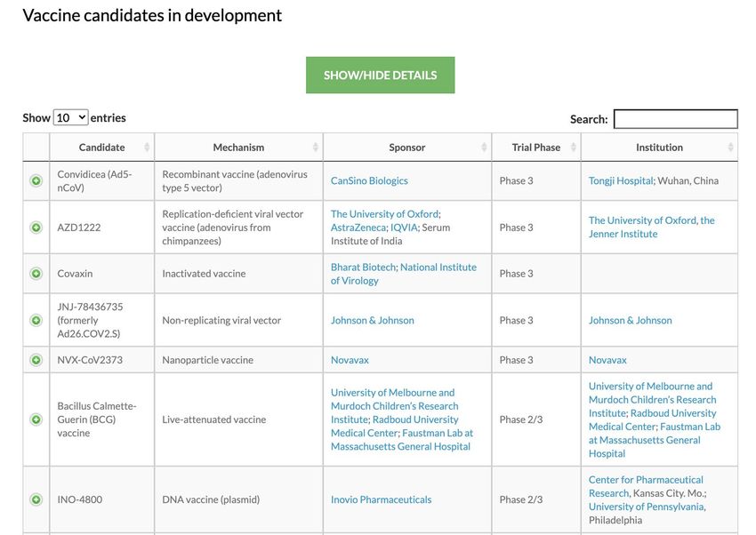Screen dimensions: 756x535
Task: Open University of Melbourne link in Sponsor column
Action: pyautogui.click(x=394, y=406)
